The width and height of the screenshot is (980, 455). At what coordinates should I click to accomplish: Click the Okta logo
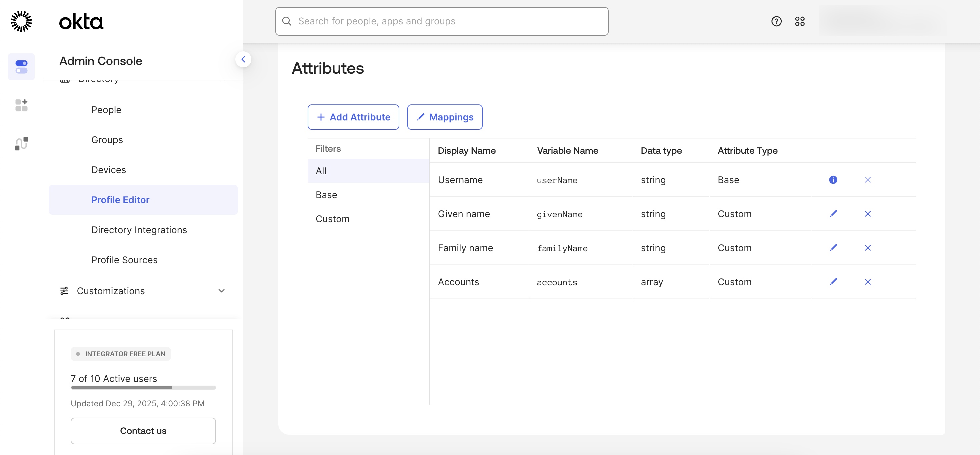pyautogui.click(x=81, y=22)
